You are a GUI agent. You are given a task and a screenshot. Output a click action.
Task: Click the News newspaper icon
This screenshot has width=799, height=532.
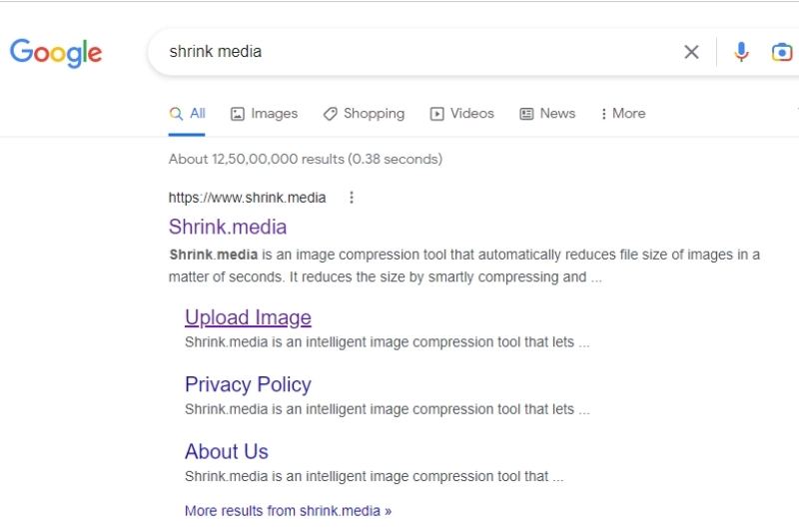526,114
